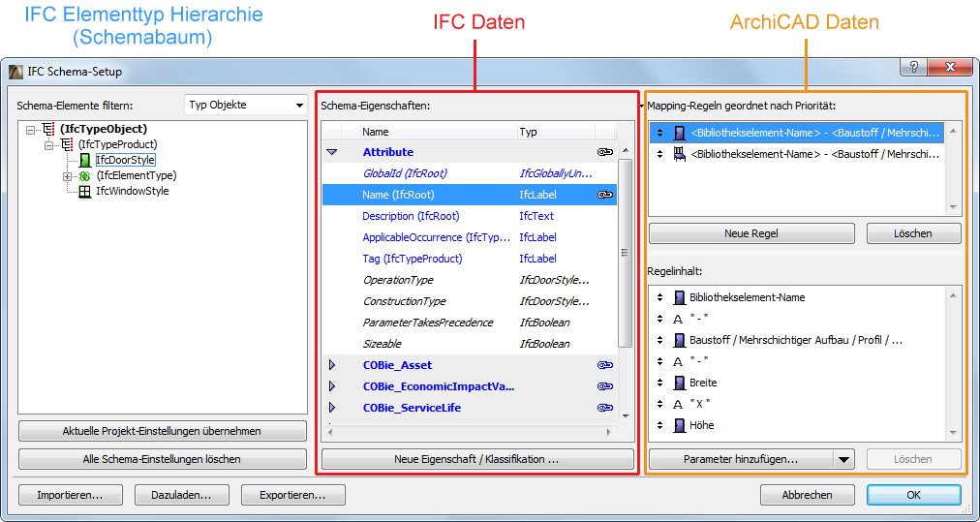This screenshot has width=980, height=522.
Task: Click text icon beside "X" entry
Action: pyautogui.click(x=678, y=405)
